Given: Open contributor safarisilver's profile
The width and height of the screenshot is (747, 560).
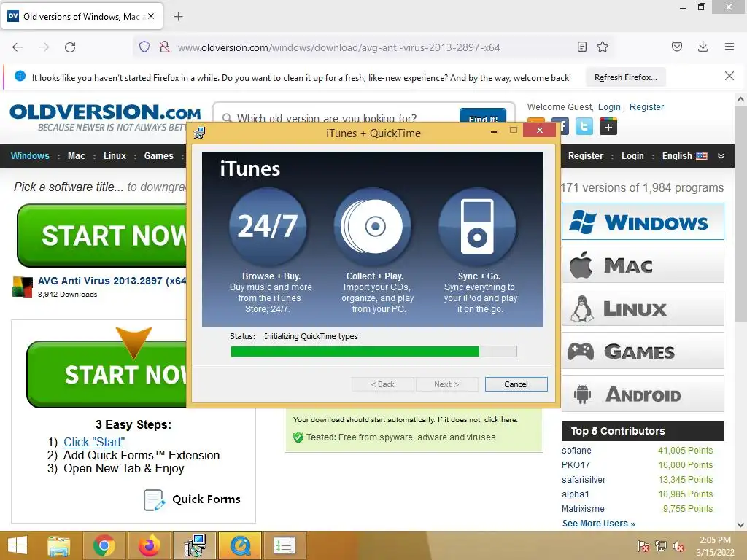Looking at the screenshot, I should (x=584, y=480).
